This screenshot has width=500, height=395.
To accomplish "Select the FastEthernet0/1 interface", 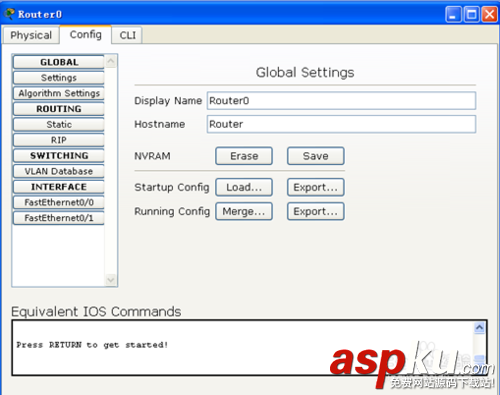I will tap(59, 218).
